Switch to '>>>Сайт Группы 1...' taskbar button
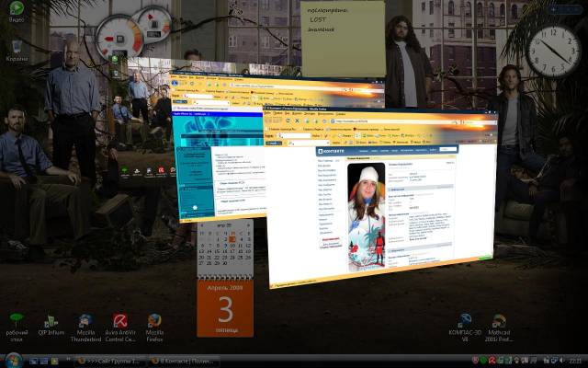The height and width of the screenshot is (368, 588). click(x=110, y=362)
